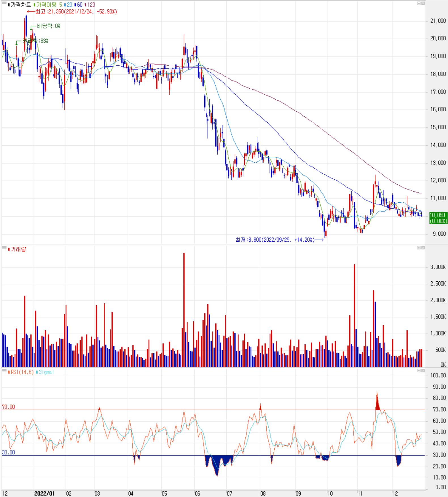Click the tall red volume bar above 3,000K in late October

coord(354,316)
